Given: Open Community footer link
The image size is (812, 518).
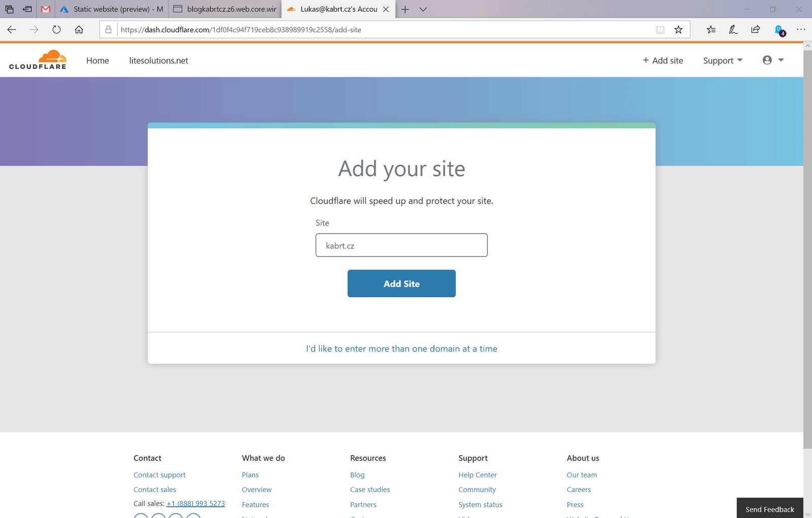Looking at the screenshot, I should [477, 490].
